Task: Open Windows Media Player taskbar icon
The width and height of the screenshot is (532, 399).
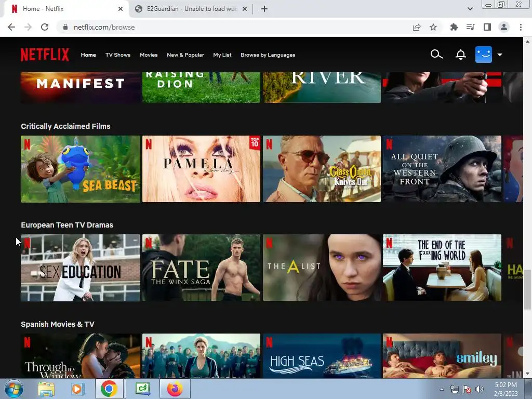Action: coord(77,389)
